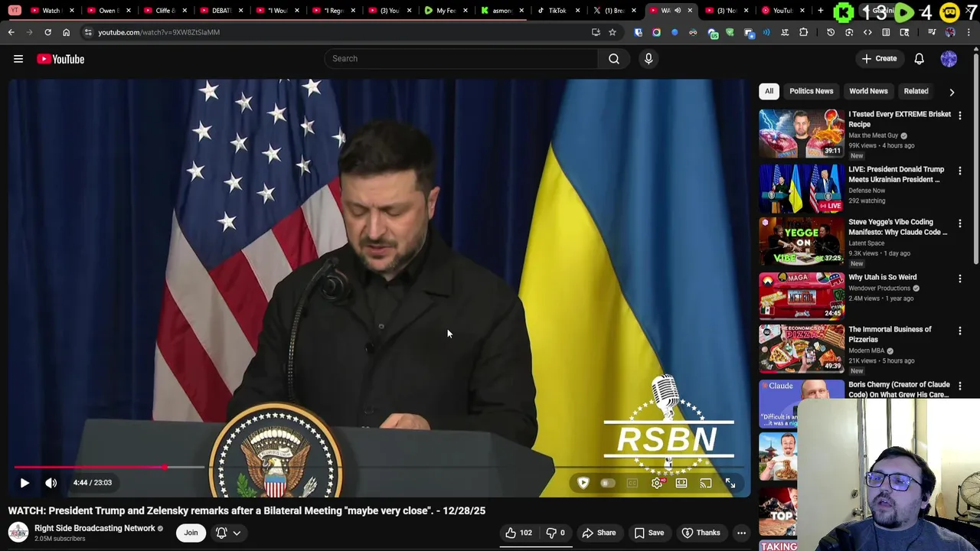Save video to a playlist
This screenshot has width=980, height=551.
[648, 533]
